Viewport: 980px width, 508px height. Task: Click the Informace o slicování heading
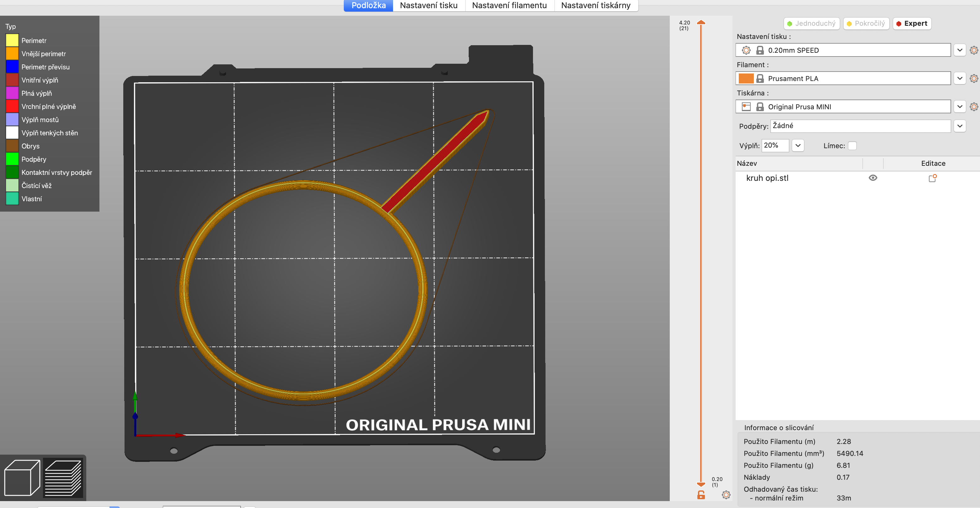(x=779, y=428)
